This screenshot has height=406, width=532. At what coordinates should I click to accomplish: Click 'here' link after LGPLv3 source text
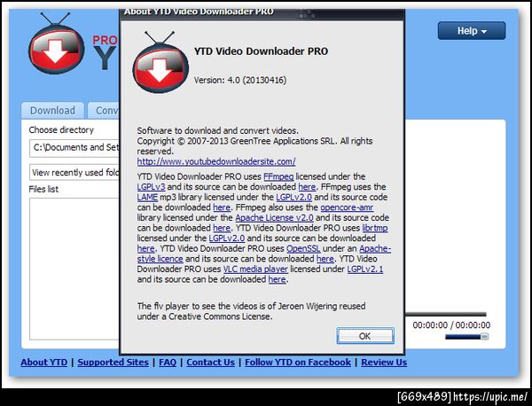(307, 187)
